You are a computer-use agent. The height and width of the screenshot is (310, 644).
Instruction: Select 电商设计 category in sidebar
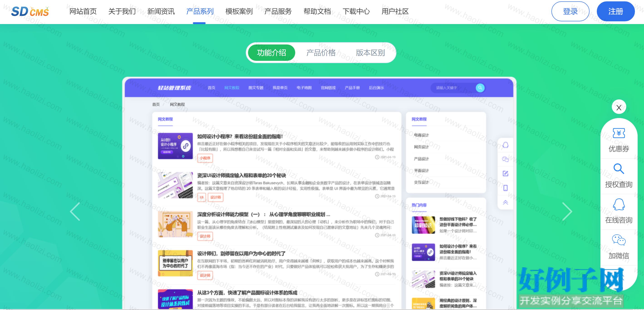[x=421, y=135]
